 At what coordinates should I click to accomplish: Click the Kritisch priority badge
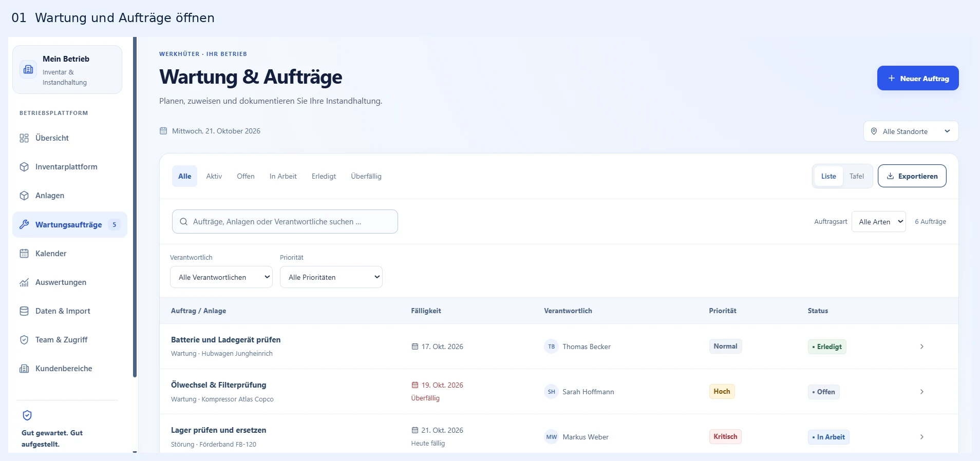(x=725, y=437)
